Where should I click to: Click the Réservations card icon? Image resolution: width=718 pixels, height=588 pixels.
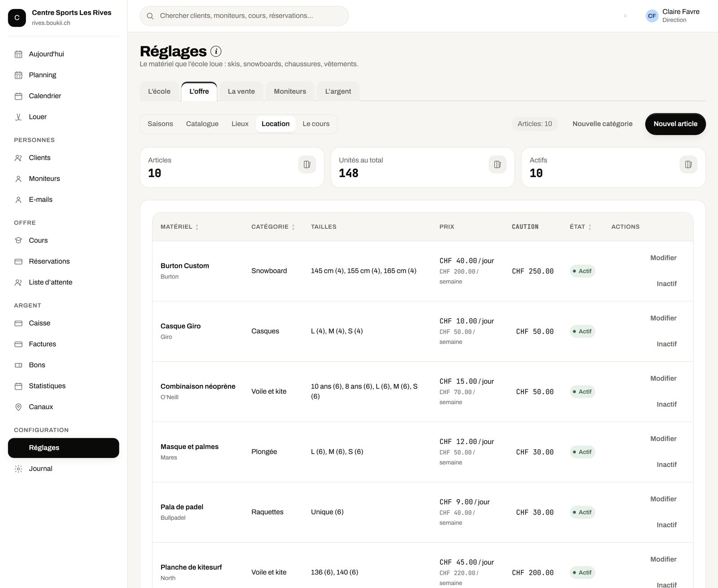(18, 261)
